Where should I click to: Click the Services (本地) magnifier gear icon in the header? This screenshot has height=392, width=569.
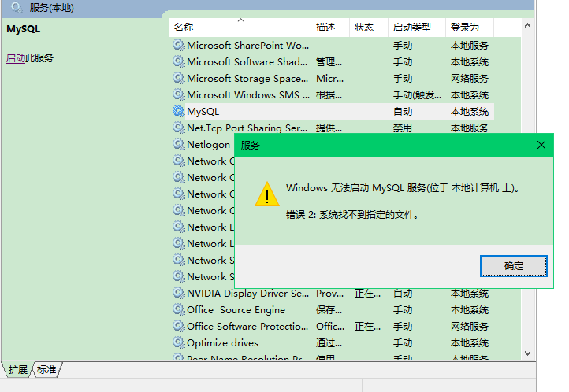click(17, 8)
